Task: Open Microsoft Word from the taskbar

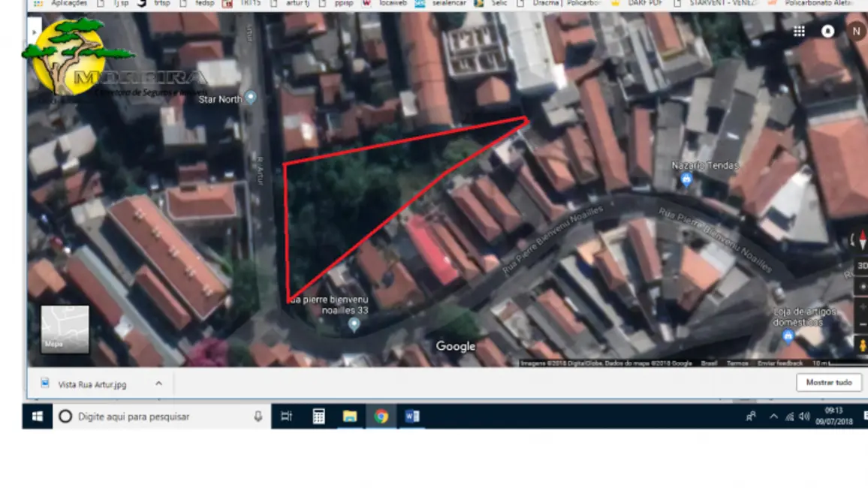Action: [414, 415]
